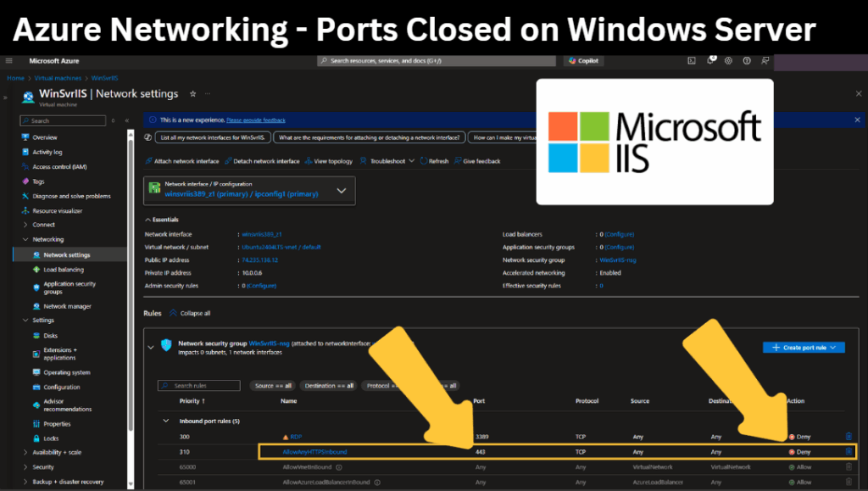
Task: Open the Network interface / IP configuration dropdown
Action: coord(249,191)
